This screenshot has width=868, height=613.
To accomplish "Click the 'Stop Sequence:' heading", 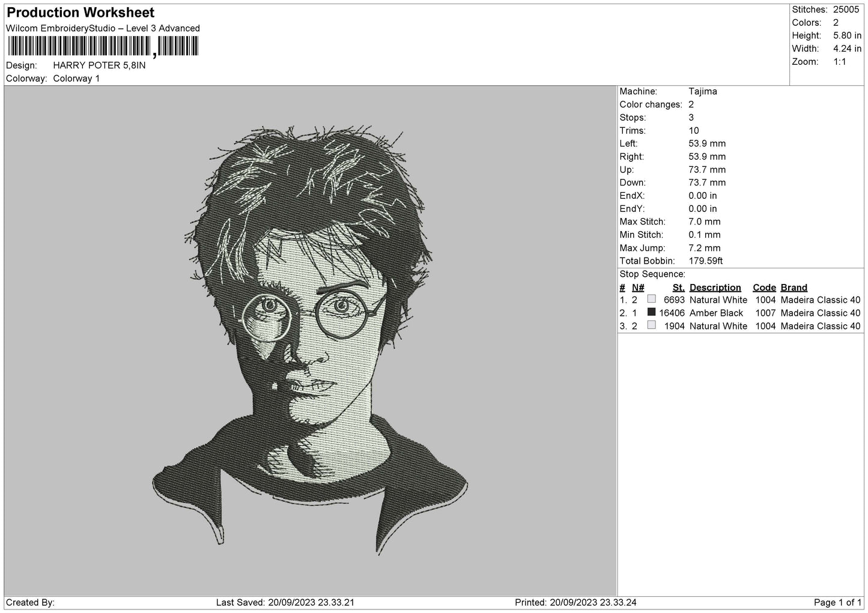I will (x=652, y=274).
